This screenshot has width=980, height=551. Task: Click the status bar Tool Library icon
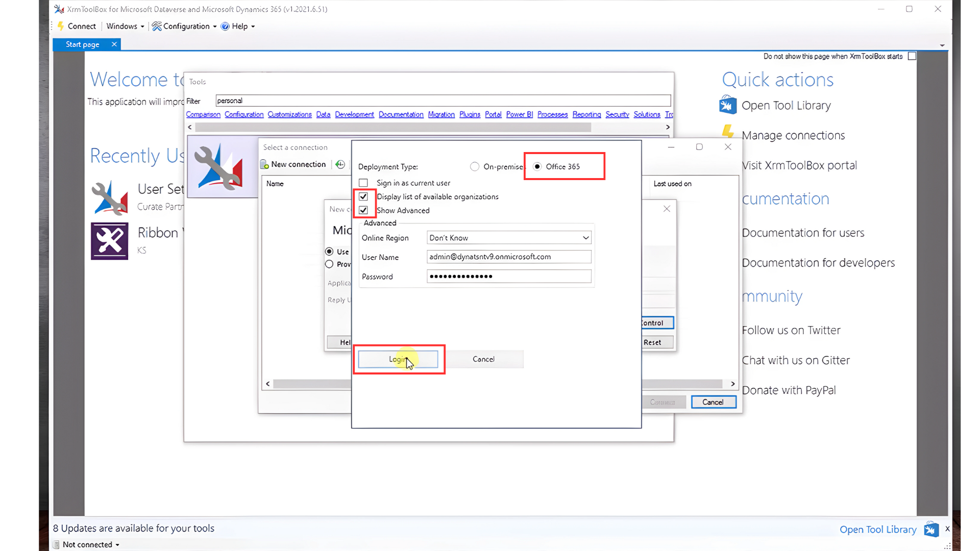coord(931,530)
